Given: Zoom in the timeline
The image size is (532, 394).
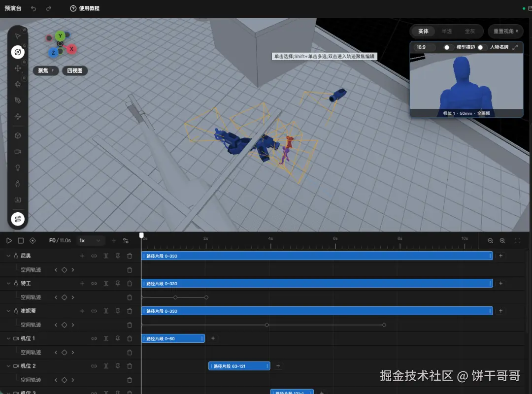Looking at the screenshot, I should [x=502, y=241].
